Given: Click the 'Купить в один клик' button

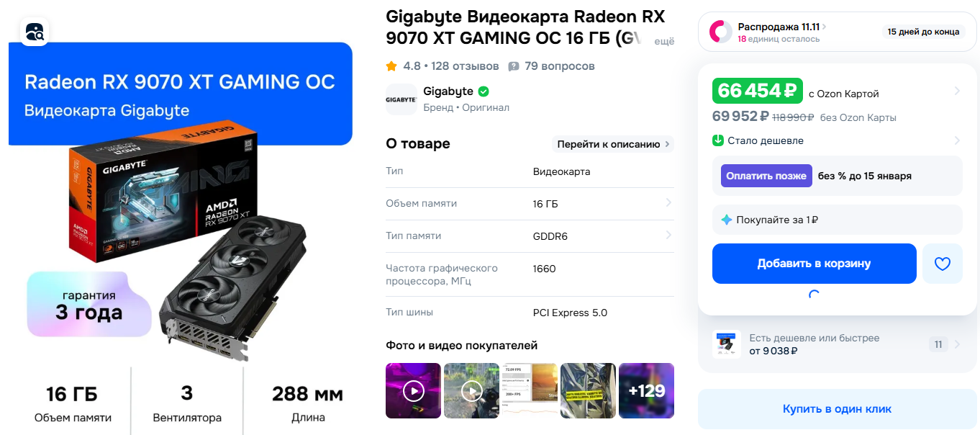Looking at the screenshot, I should 838,409.
